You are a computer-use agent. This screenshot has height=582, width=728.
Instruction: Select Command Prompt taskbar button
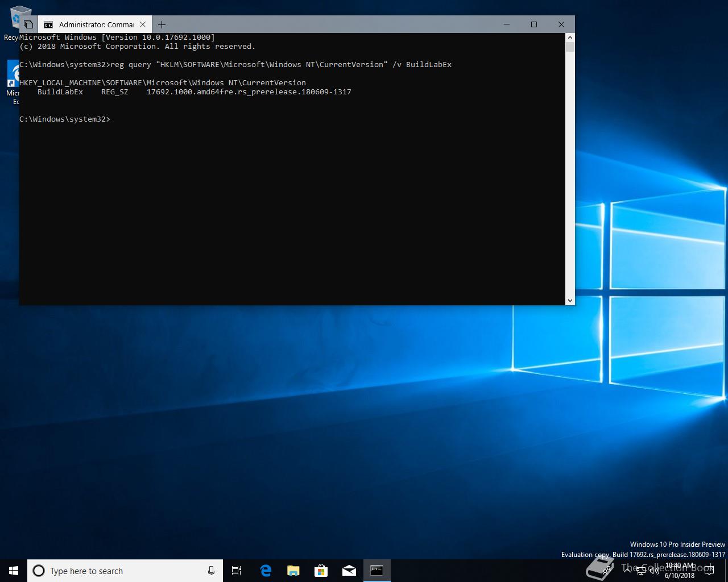377,571
